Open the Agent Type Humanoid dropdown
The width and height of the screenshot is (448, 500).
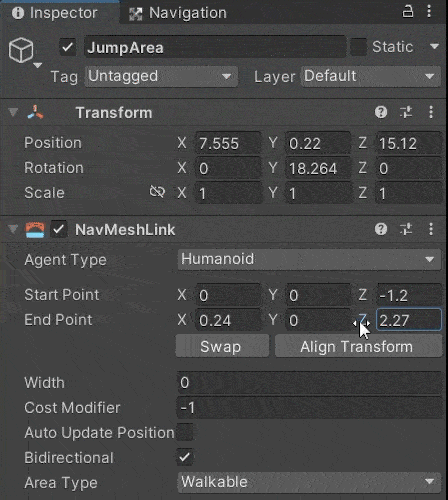(x=309, y=259)
